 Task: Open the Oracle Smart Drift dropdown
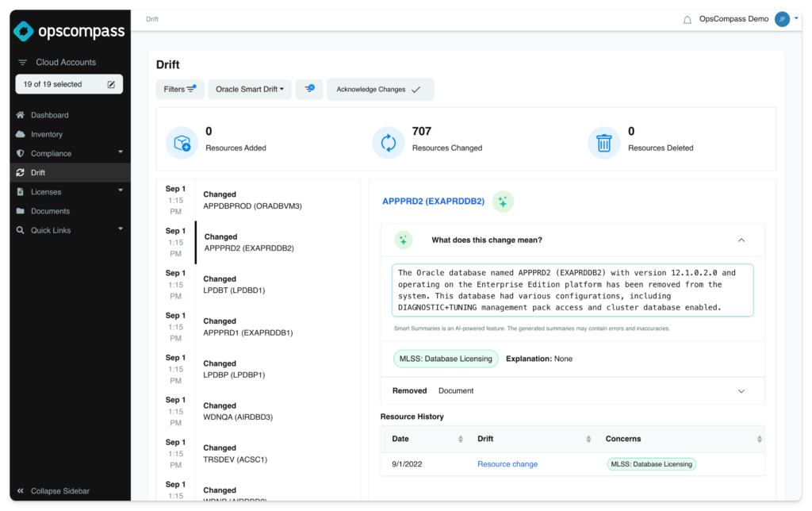click(250, 89)
